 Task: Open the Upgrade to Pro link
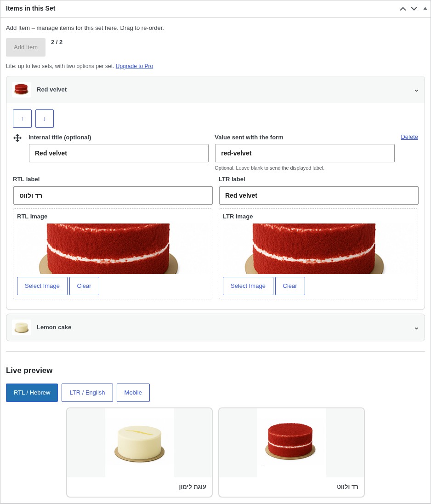(x=134, y=66)
